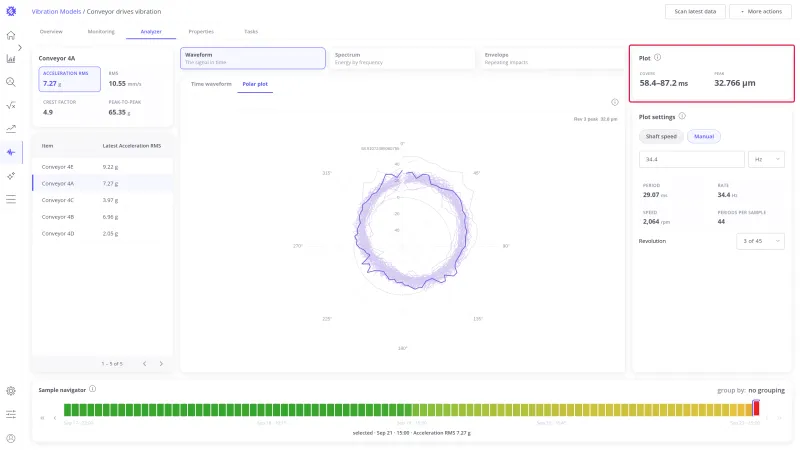The width and height of the screenshot is (800, 450).
Task: Open the settings gear icon in sidebar
Action: pyautogui.click(x=11, y=391)
